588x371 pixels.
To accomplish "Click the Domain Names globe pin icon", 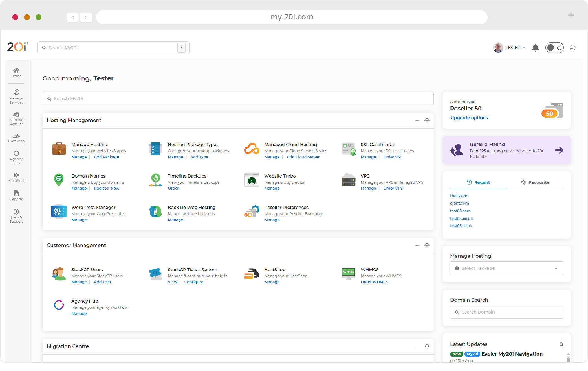I will [59, 180].
